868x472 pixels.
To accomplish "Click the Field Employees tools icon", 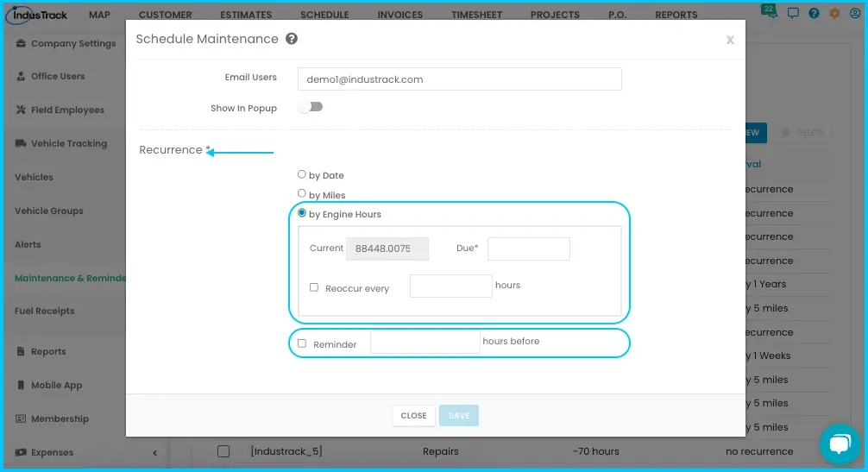I will point(21,110).
